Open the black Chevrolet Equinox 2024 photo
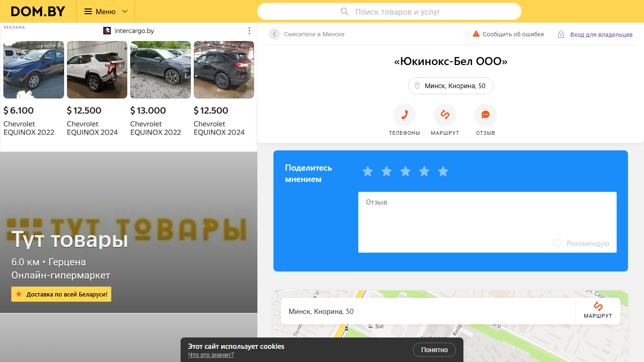Viewport: 644px width, 362px height. pos(224,70)
